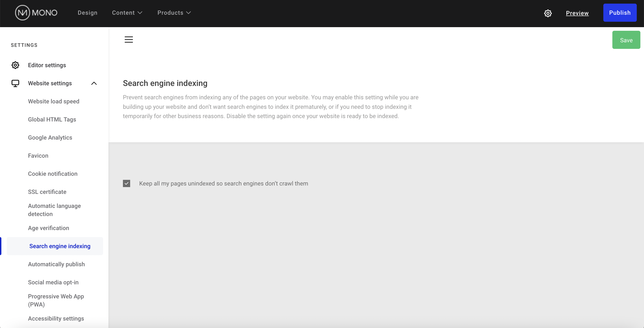Open Progressive Web App (PWA) settings
Viewport: 644px width, 328px height.
point(56,300)
